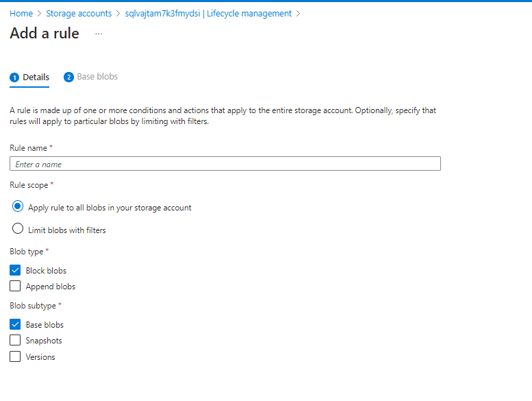Click the step 2 circle icon for Base blobs
The image size is (532, 401).
click(68, 77)
